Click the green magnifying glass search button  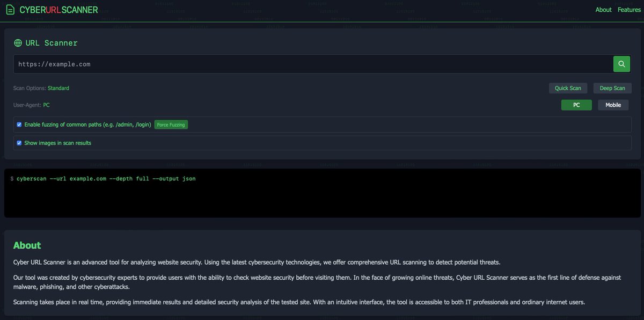tap(621, 63)
